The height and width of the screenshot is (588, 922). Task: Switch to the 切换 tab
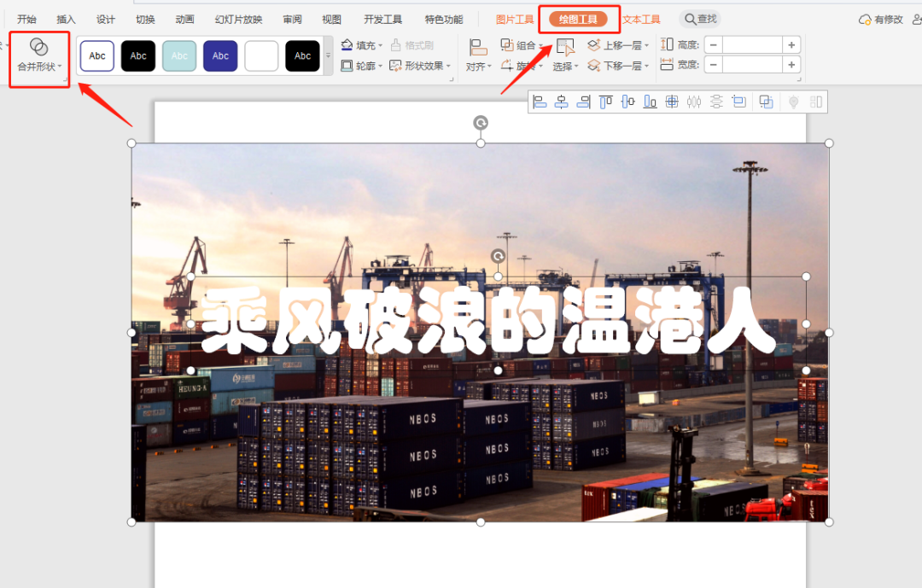pyautogui.click(x=145, y=20)
